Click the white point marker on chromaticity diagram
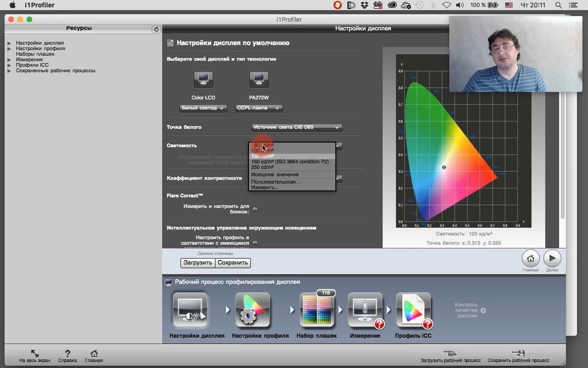The width and height of the screenshot is (588, 368). tap(444, 167)
